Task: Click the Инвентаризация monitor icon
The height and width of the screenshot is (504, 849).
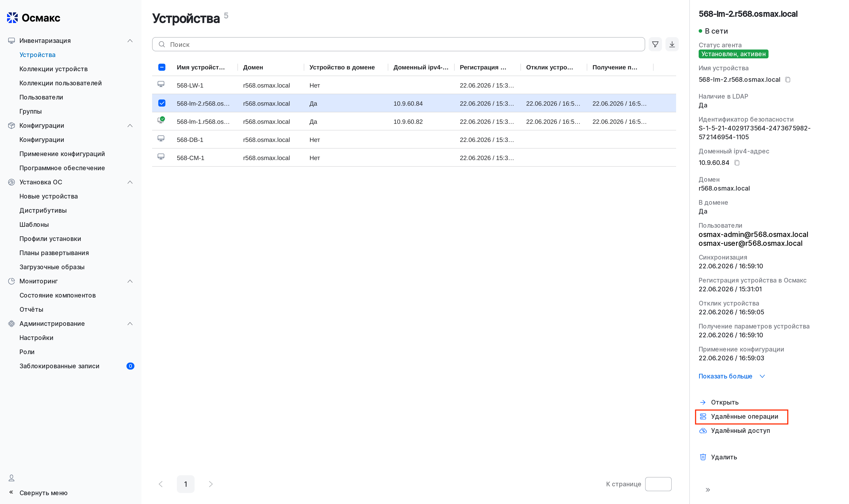Action: [x=11, y=41]
